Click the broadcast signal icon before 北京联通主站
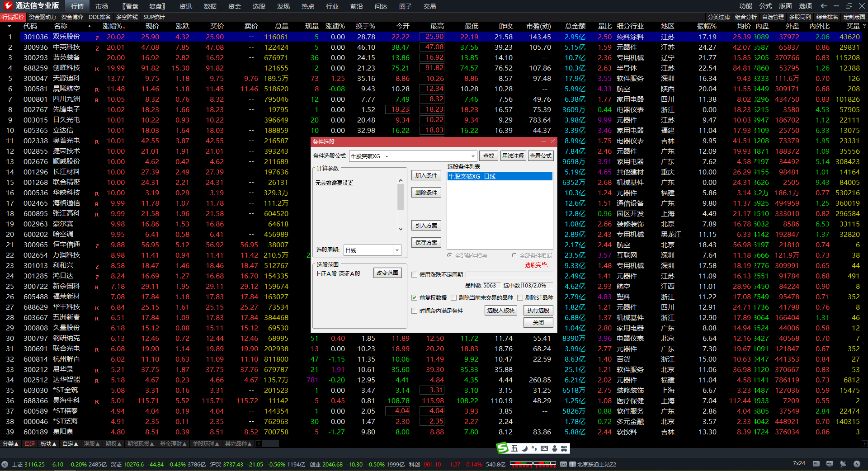 563,464
